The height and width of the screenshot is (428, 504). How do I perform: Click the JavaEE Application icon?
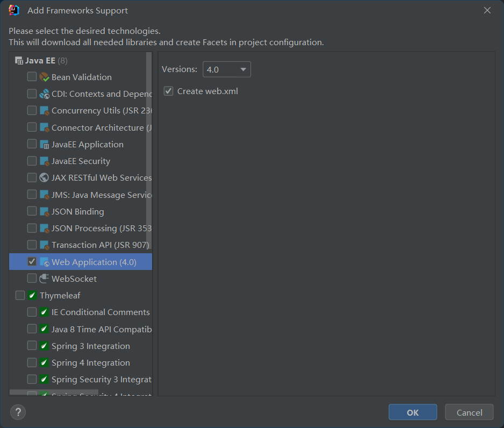point(45,144)
